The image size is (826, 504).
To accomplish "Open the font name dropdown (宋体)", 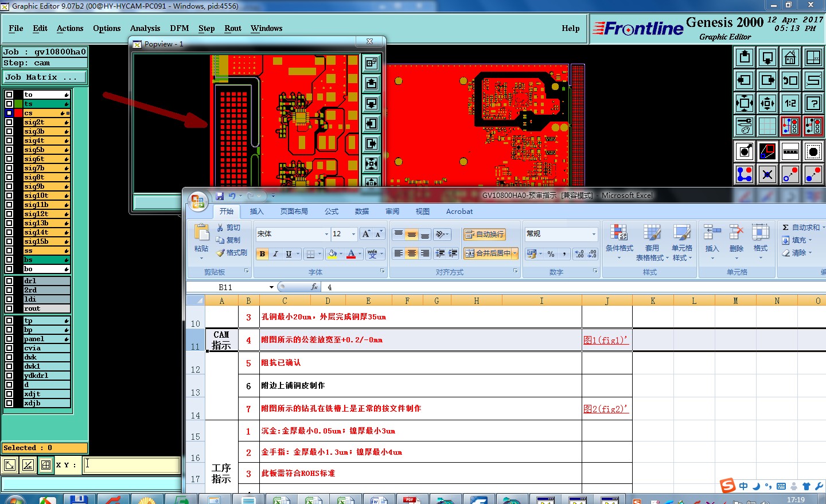I will (x=326, y=234).
